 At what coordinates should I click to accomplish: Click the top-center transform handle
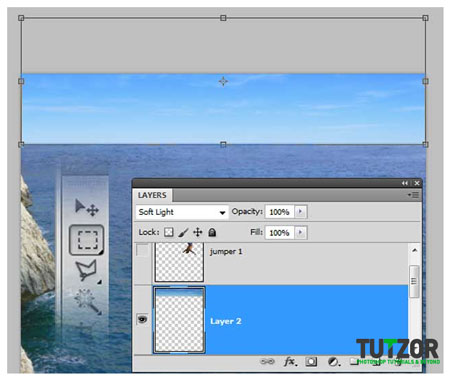click(x=223, y=18)
